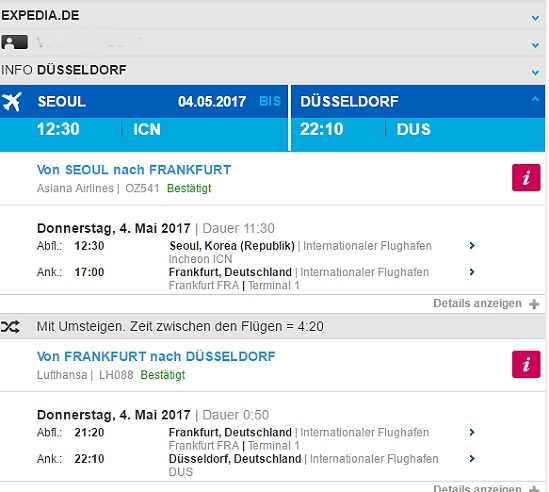
Task: Open Seoul Incheon departure airport arrow
Action: pyautogui.click(x=472, y=245)
